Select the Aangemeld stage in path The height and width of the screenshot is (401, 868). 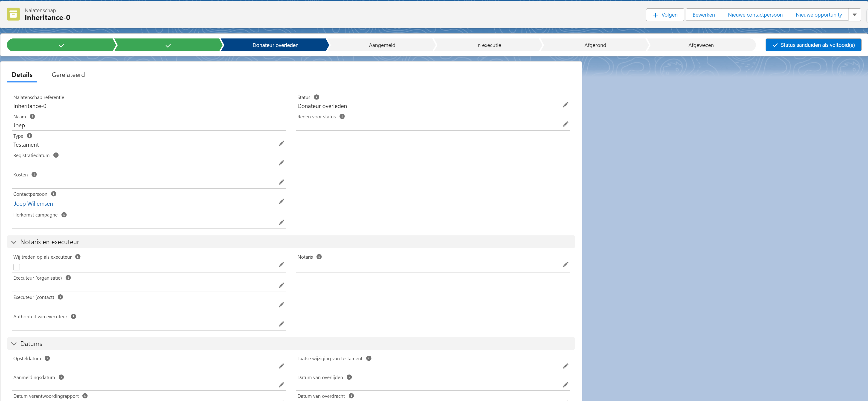382,45
